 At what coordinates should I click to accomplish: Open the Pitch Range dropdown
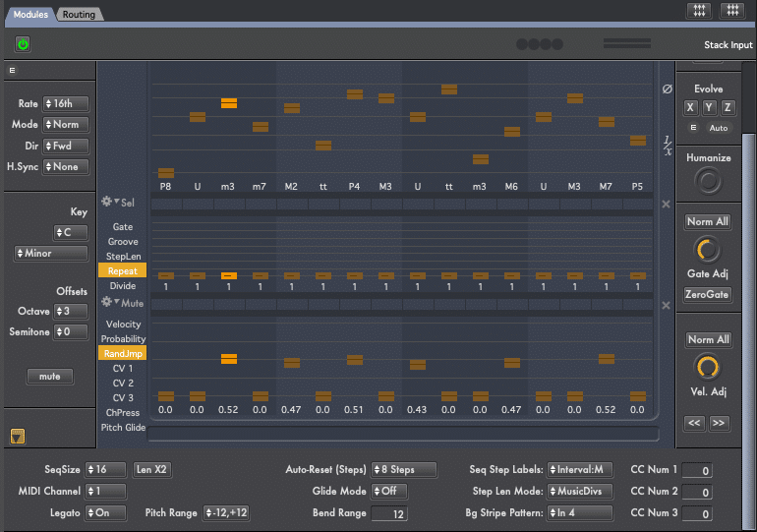coord(226,512)
